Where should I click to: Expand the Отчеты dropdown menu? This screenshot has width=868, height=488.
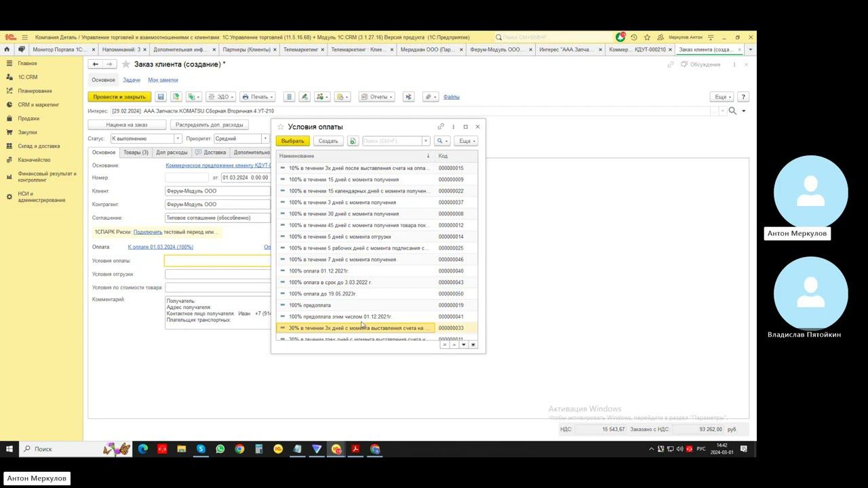(x=376, y=97)
